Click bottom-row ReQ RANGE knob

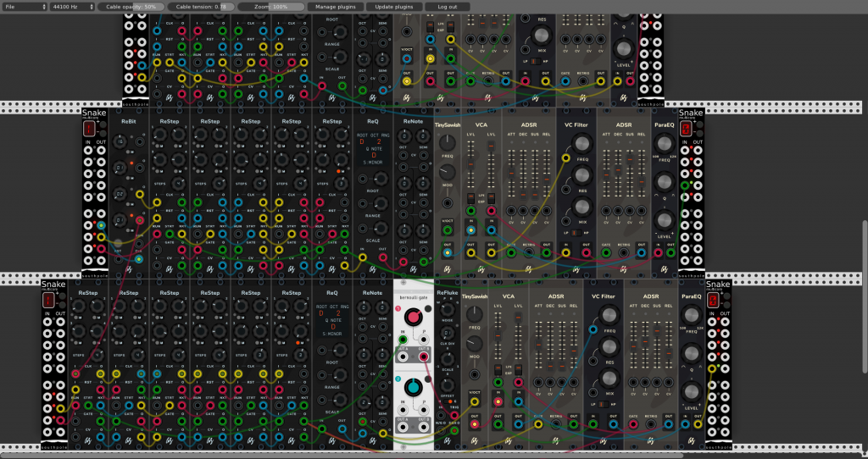click(339, 375)
